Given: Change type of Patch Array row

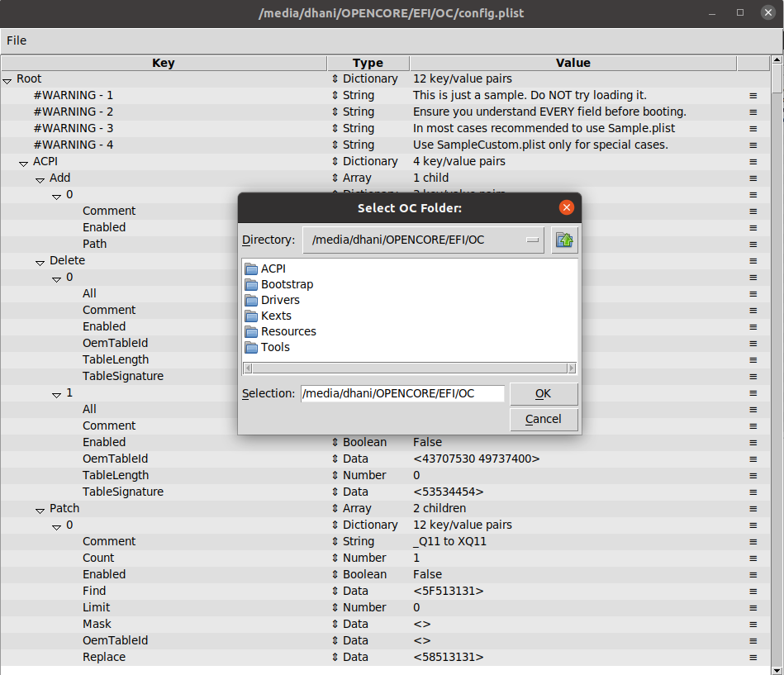Looking at the screenshot, I should pyautogui.click(x=335, y=508).
